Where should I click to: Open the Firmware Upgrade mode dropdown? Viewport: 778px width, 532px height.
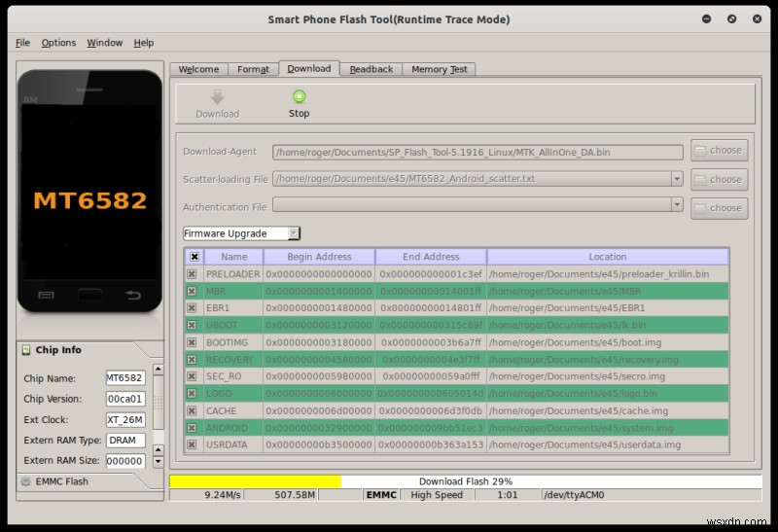click(241, 233)
